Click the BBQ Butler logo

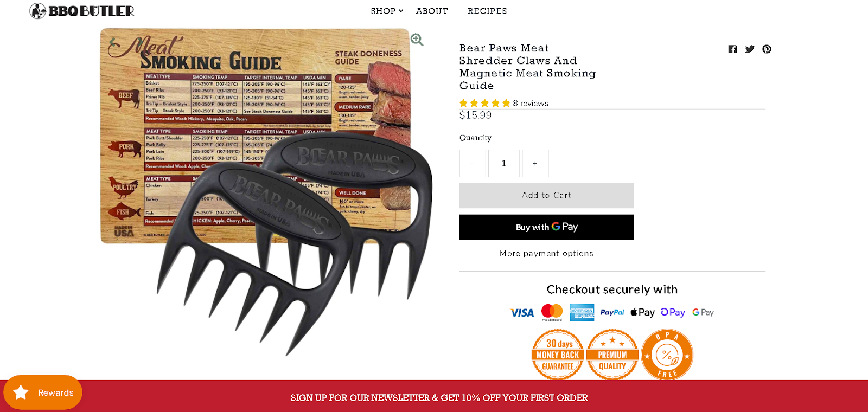82,11
